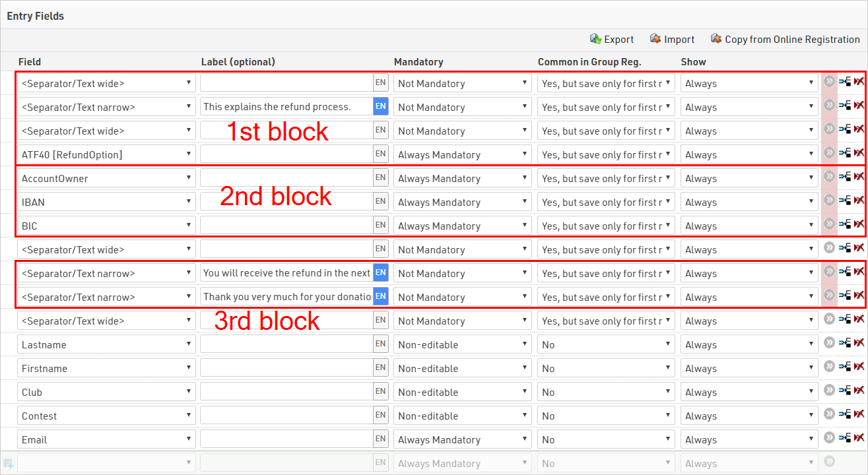Toggle EN language button for BIC label
Image resolution: width=868 pixels, height=475 pixels.
click(x=381, y=225)
